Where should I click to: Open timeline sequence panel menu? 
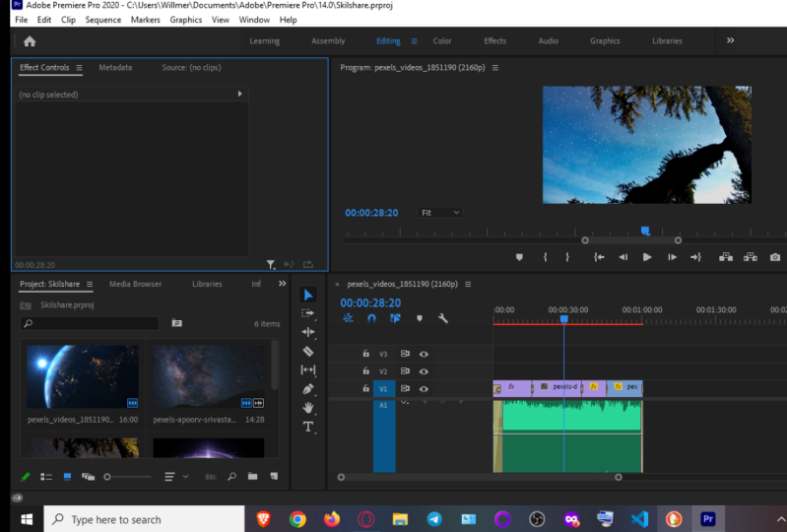click(x=468, y=284)
